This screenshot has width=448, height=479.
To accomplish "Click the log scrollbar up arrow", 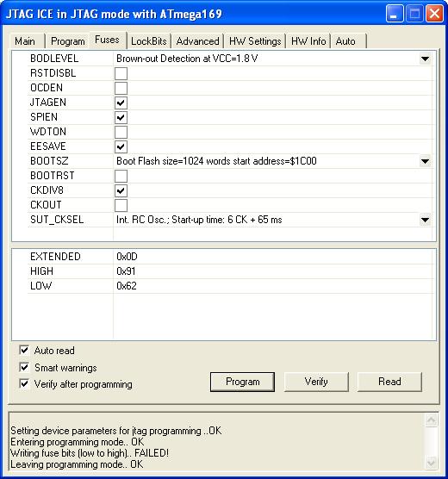I will click(x=431, y=420).
